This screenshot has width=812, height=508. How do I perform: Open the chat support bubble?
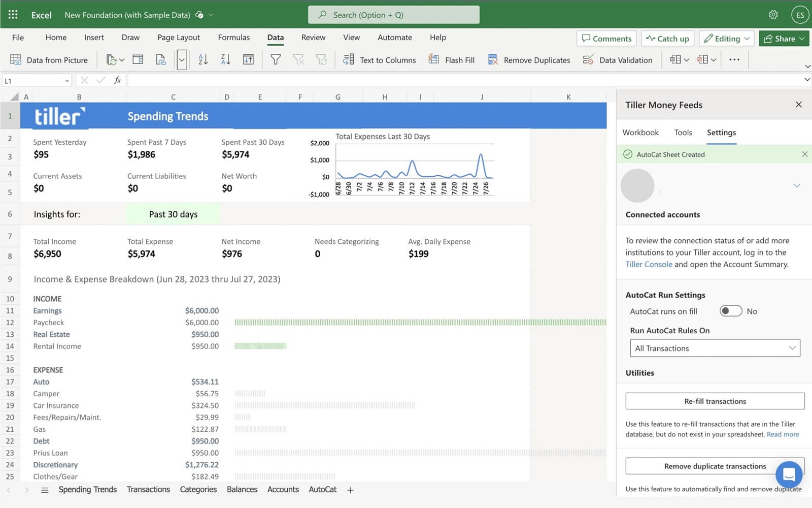pos(789,474)
